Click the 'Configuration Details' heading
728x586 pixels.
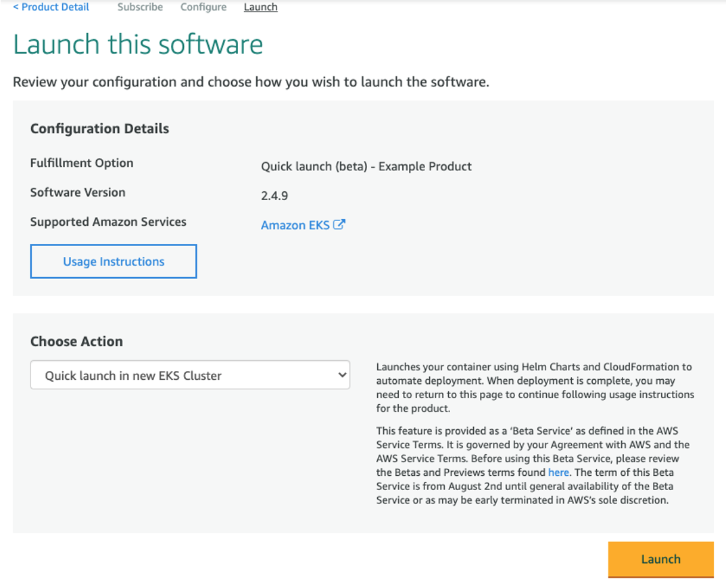tap(100, 128)
